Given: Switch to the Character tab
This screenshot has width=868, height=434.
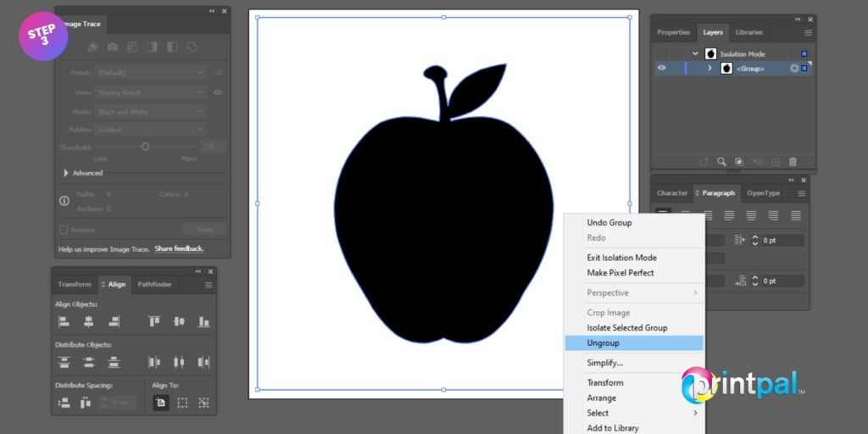Looking at the screenshot, I should coord(672,193).
